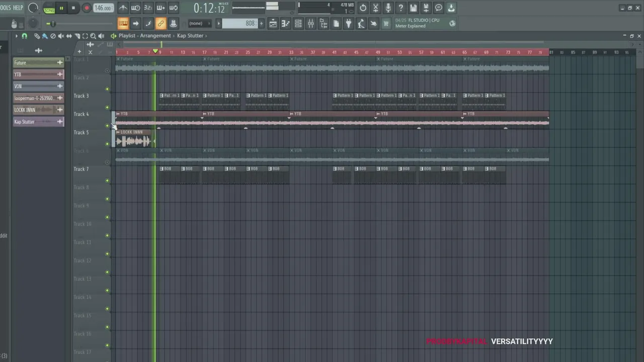This screenshot has width=644, height=362.
Task: Open audio editor scissors icon
Action: [375, 8]
